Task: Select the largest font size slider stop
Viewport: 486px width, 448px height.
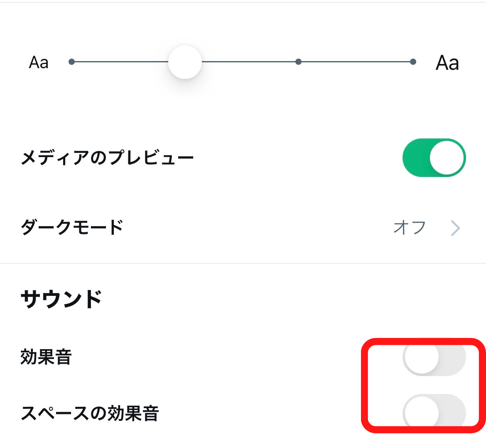Action: (x=413, y=62)
